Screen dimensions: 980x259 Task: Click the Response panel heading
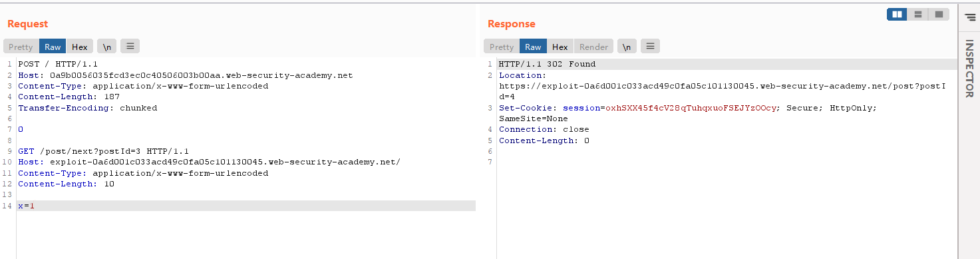coord(511,24)
